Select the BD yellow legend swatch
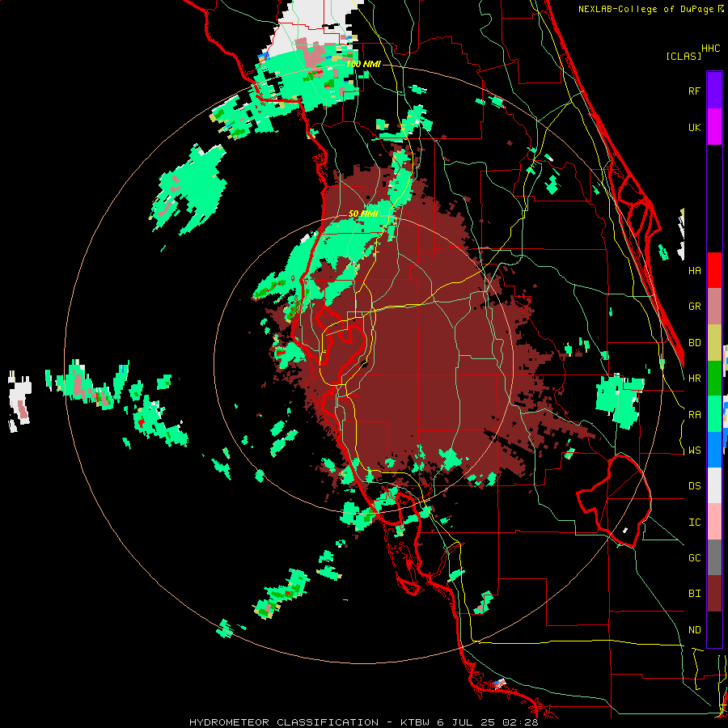 tap(714, 343)
